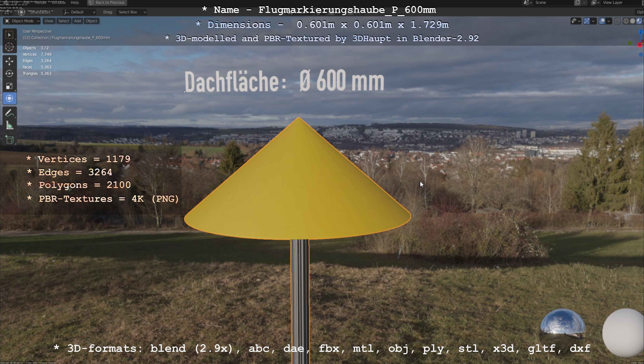The height and width of the screenshot is (364, 644).
Task: Click the 'Faces 5,363' statistic
Action: tap(37, 67)
